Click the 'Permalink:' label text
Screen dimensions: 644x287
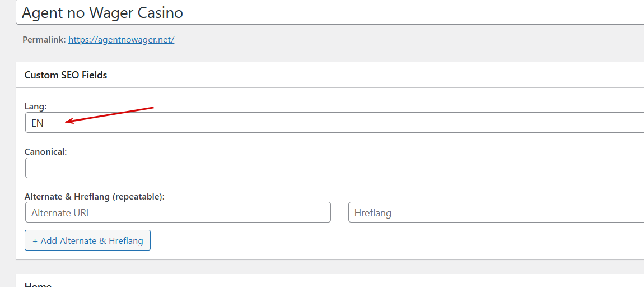pyautogui.click(x=44, y=40)
